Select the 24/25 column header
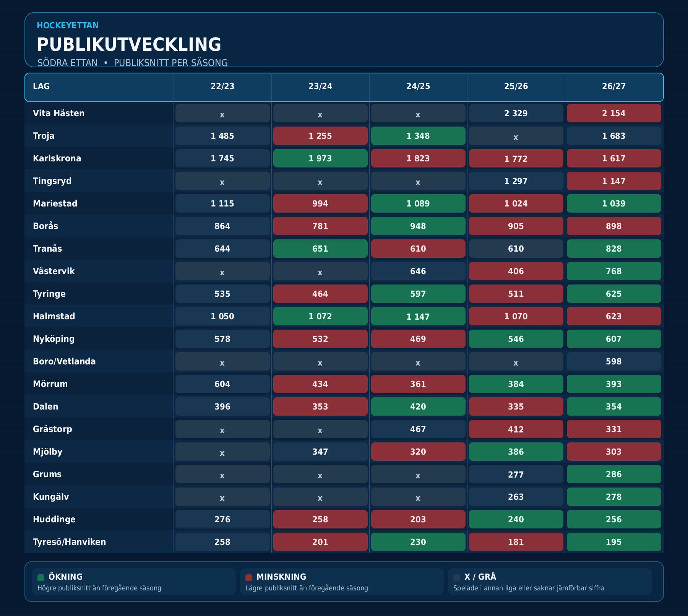 pyautogui.click(x=418, y=86)
